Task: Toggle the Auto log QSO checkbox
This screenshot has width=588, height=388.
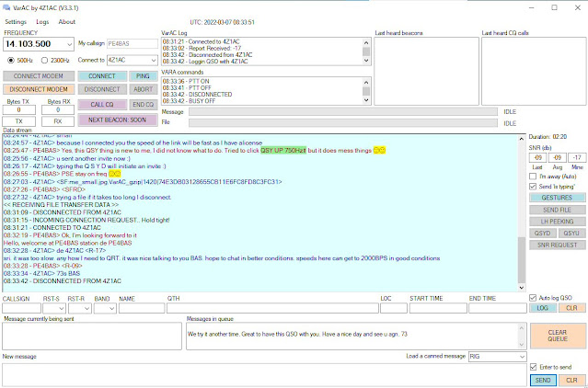Action: [533, 298]
